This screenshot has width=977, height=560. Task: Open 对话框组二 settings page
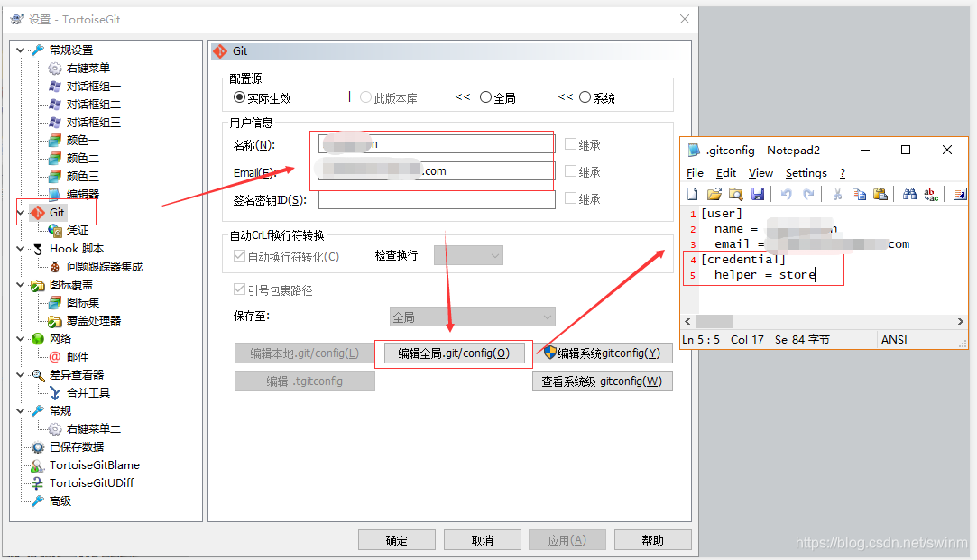click(x=94, y=104)
